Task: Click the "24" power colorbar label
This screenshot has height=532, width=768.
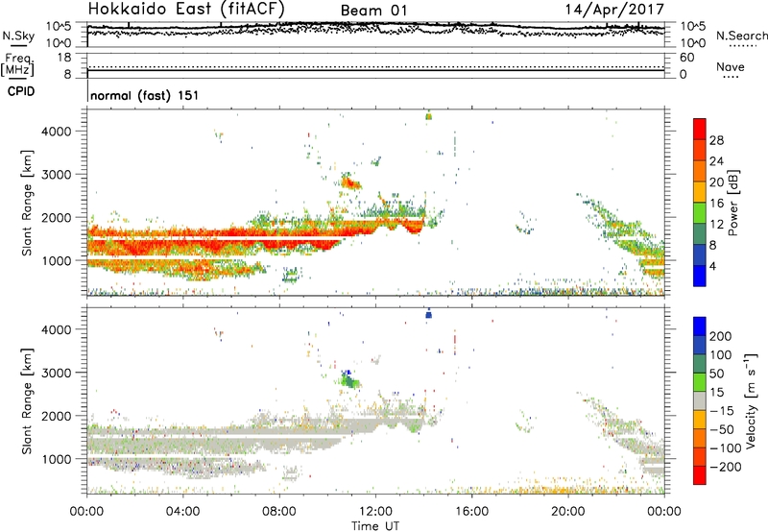Action: click(716, 161)
